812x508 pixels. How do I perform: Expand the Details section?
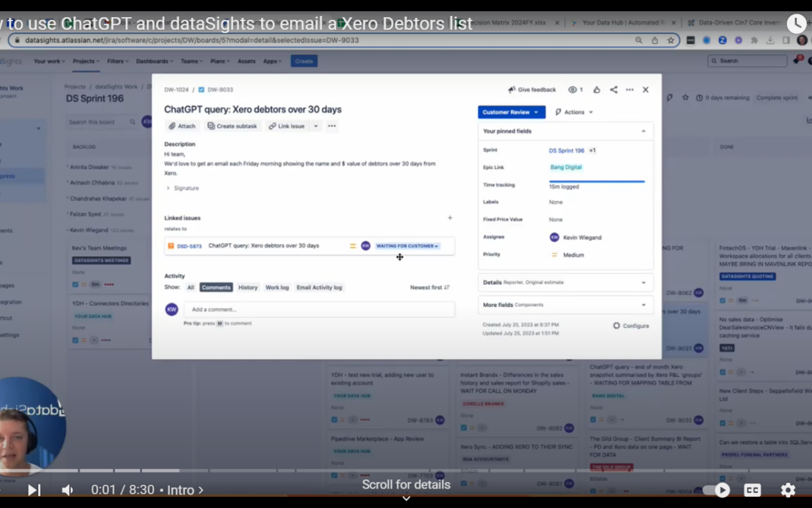click(x=565, y=282)
